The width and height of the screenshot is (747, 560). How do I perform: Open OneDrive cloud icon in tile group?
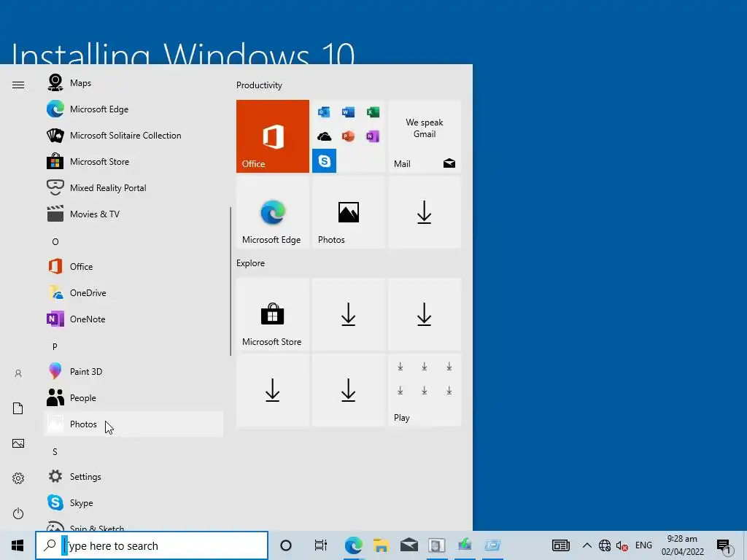324,136
